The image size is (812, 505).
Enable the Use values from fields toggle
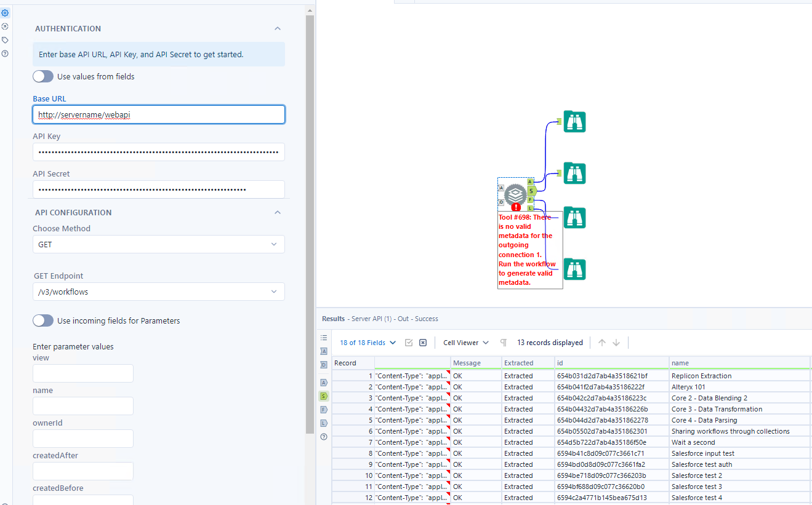coord(43,76)
